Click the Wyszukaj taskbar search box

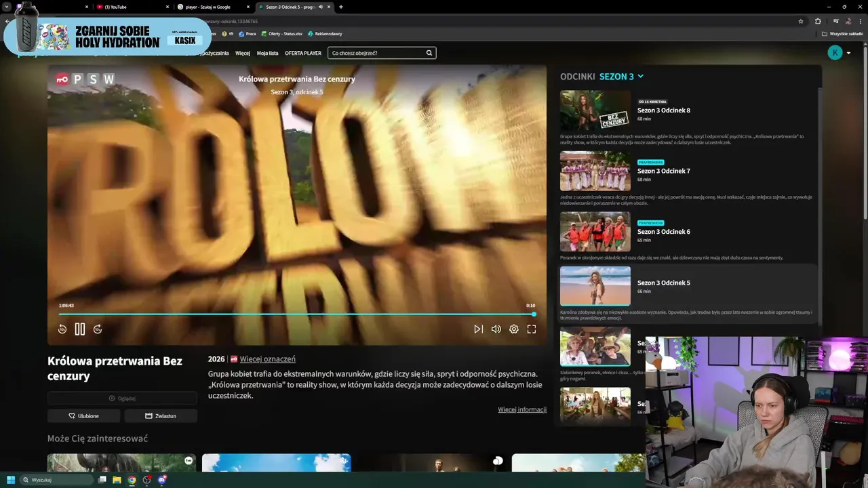coord(57,480)
